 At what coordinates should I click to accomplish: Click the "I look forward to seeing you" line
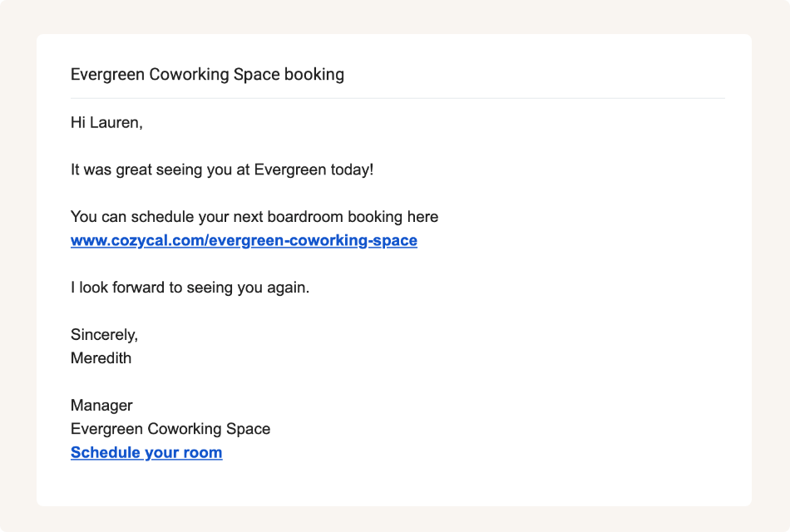click(190, 288)
